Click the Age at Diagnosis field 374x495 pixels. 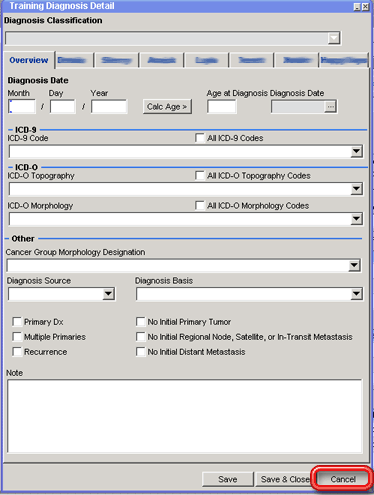coord(222,107)
